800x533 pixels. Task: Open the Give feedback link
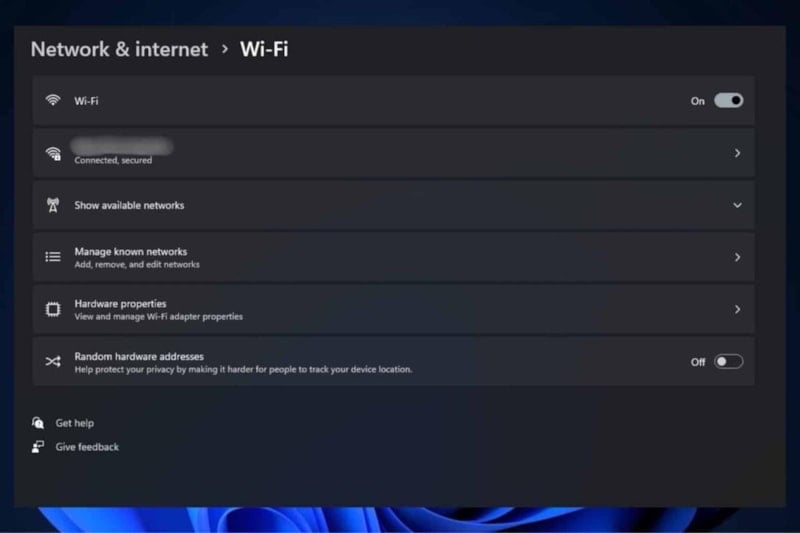[x=87, y=447]
